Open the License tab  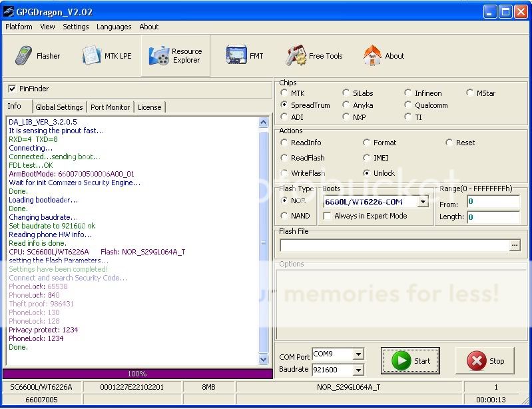pos(150,107)
